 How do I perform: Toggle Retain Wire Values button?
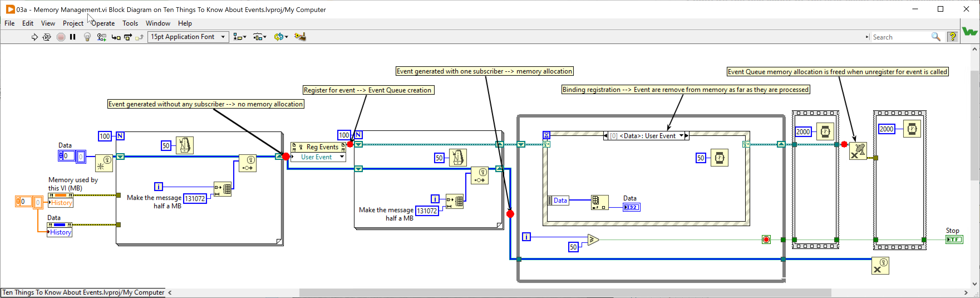(101, 37)
